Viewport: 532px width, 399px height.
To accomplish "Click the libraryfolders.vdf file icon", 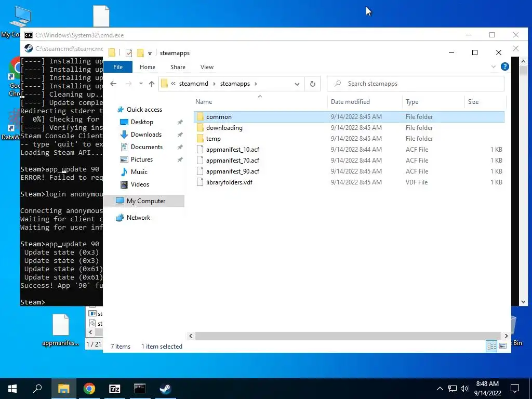I will pos(200,182).
